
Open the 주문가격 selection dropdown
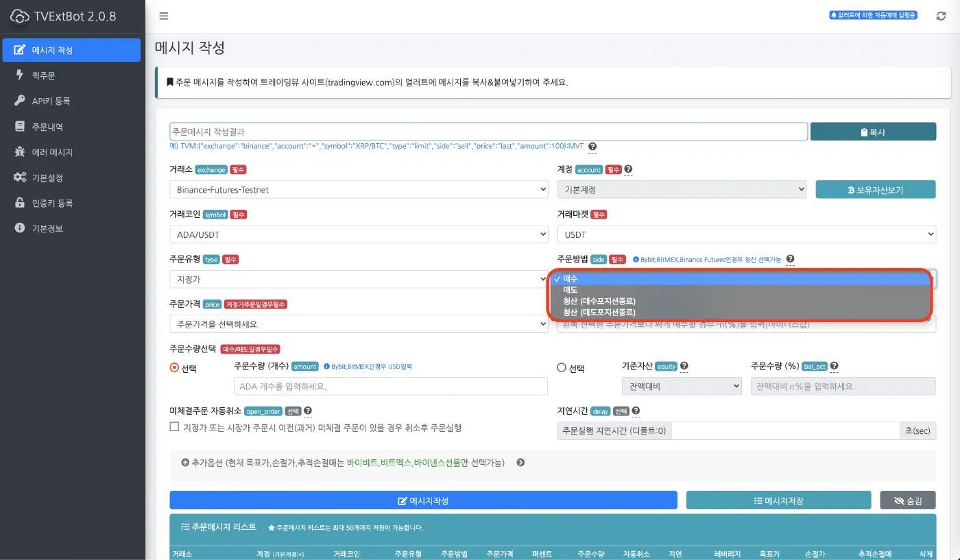point(359,324)
